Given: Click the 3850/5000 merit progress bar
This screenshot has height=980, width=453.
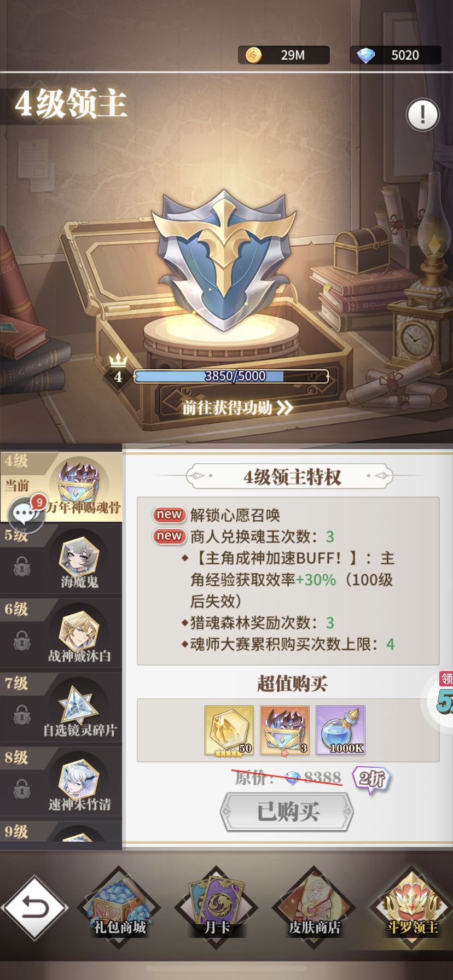Looking at the screenshot, I should 231,376.
